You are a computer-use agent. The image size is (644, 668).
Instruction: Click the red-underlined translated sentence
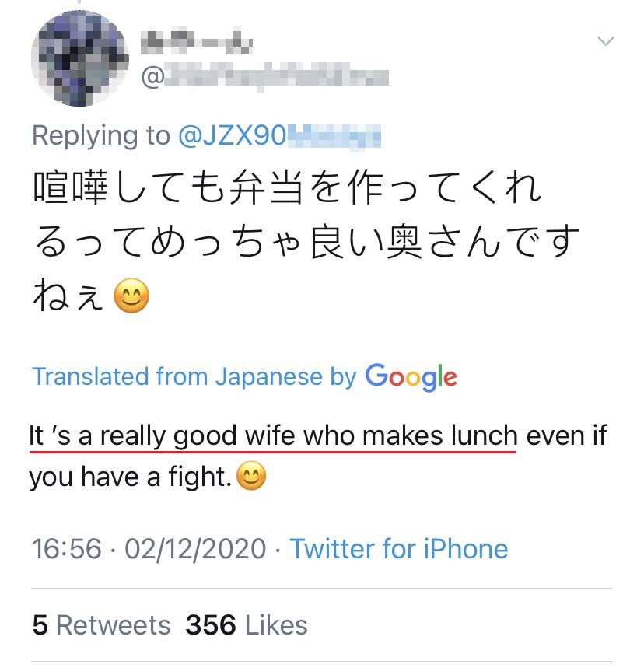272,436
